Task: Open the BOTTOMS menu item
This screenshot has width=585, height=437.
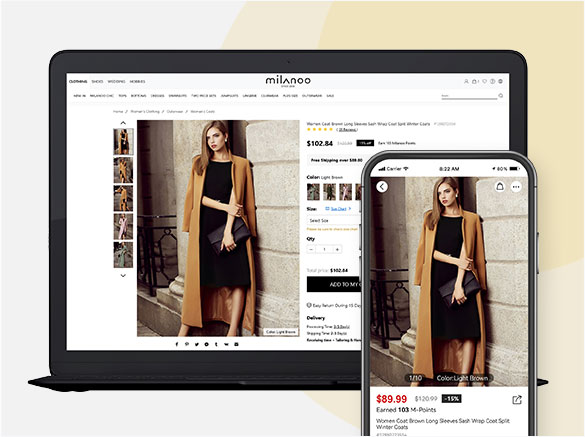Action: (138, 96)
